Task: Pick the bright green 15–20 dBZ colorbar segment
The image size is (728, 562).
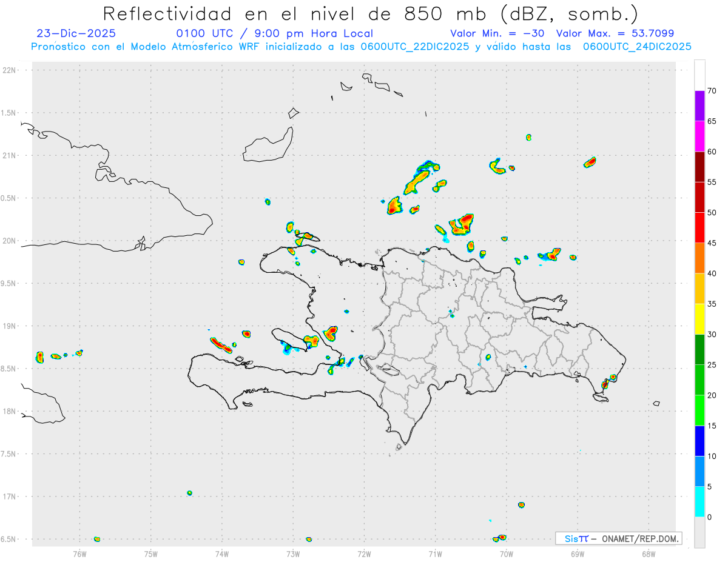Action: point(699,410)
